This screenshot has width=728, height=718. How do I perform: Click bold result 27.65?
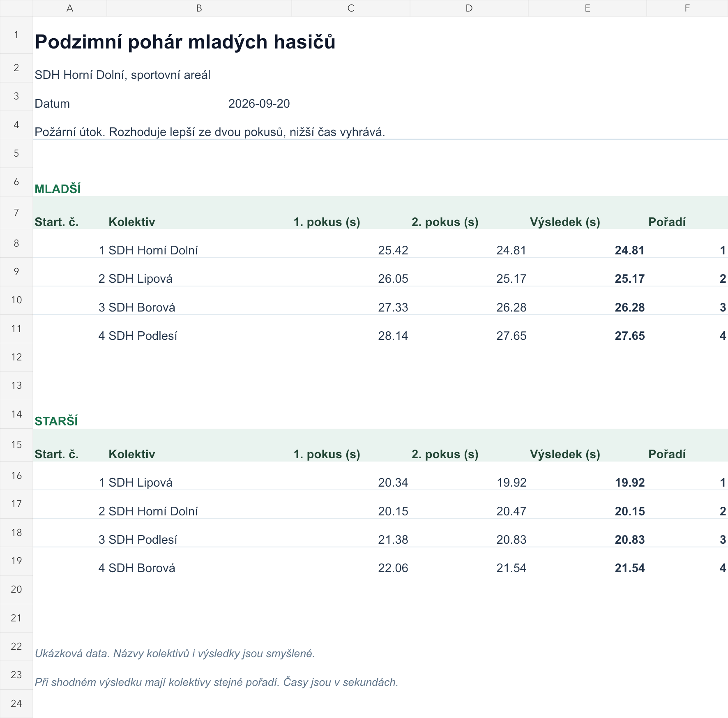(630, 336)
